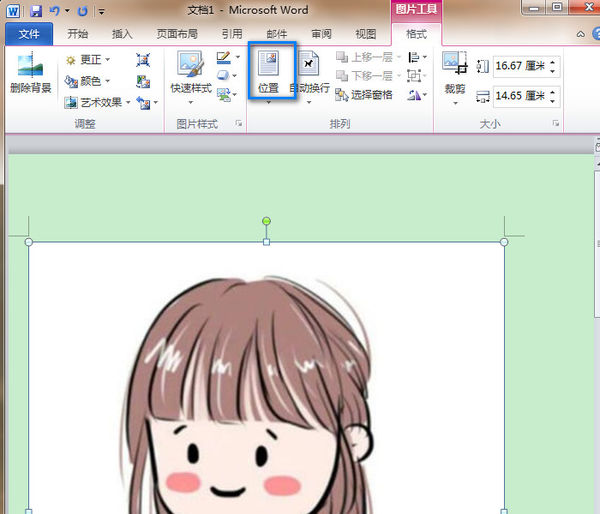Open the Position (位置) picture placement button
The image size is (600, 514).
(x=268, y=73)
